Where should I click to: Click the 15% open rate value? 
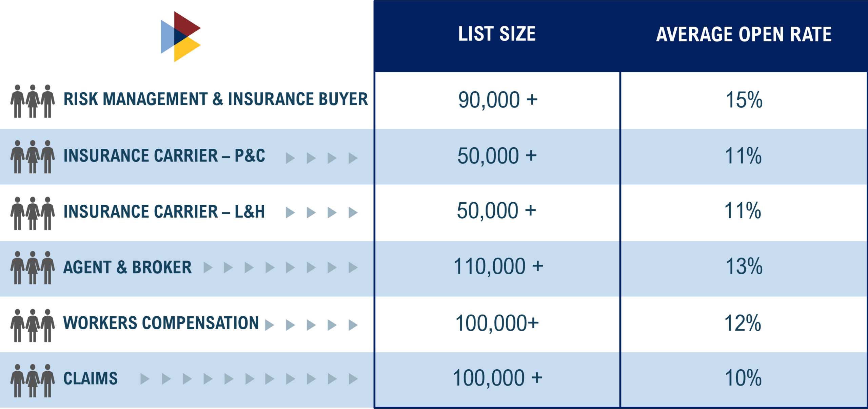pyautogui.click(x=744, y=100)
